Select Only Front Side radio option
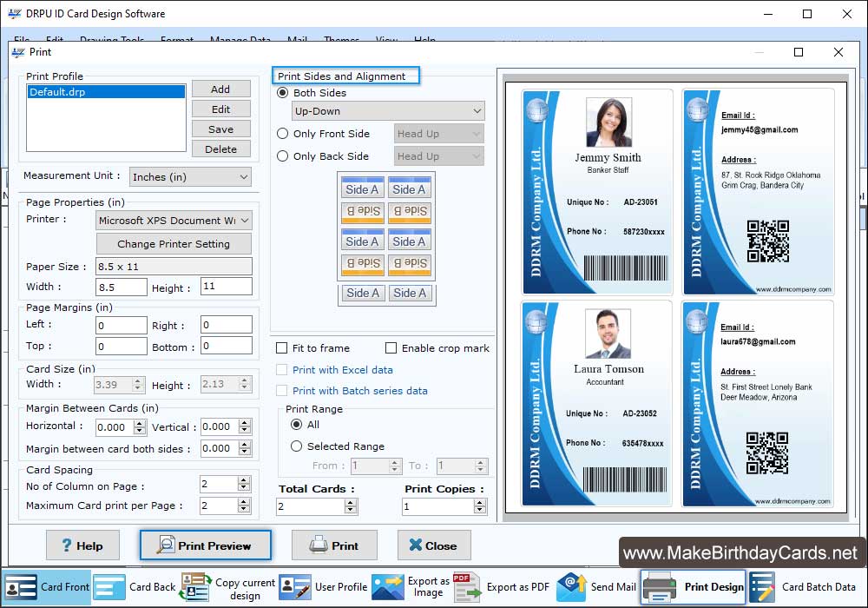Viewport: 868px width, 608px height. tap(283, 134)
